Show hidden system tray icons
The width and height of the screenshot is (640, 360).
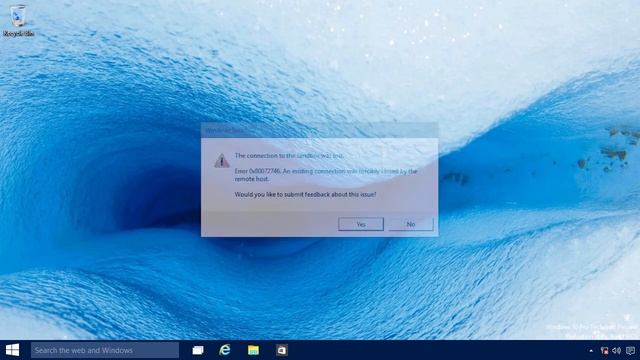point(591,351)
